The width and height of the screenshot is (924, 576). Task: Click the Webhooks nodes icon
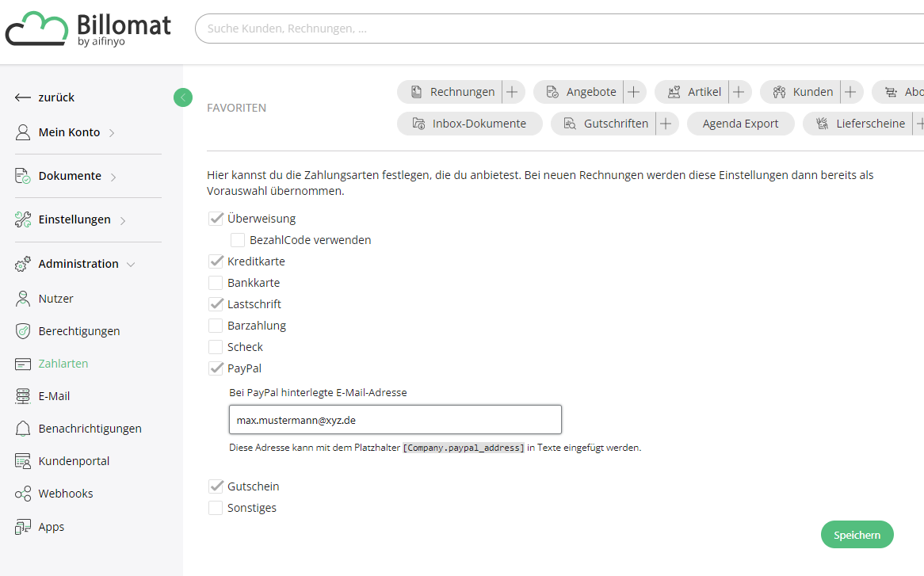[22, 494]
